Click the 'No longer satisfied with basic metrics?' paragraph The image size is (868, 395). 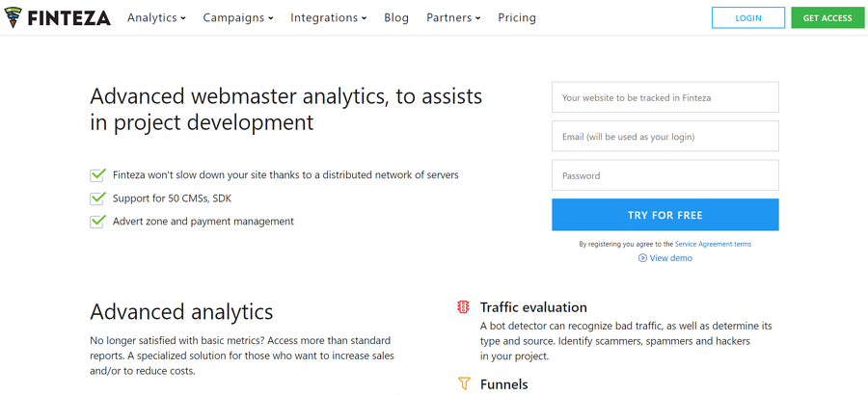coord(242,355)
